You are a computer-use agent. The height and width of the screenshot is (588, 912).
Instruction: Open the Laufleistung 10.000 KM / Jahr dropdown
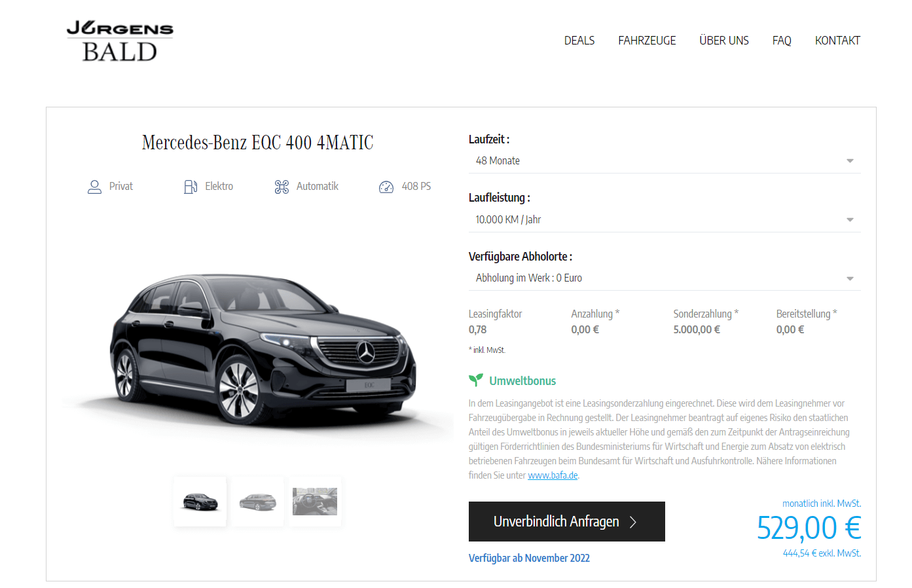click(x=665, y=220)
